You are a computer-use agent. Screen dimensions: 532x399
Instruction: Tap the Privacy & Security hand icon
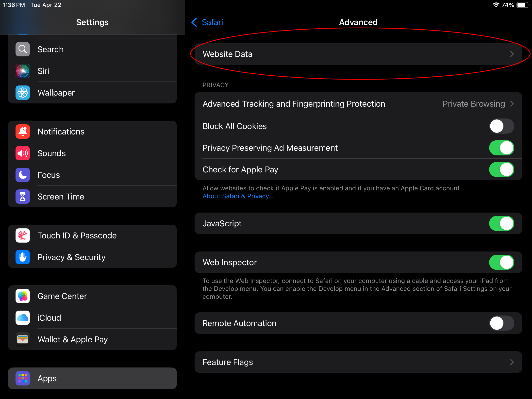coord(23,257)
